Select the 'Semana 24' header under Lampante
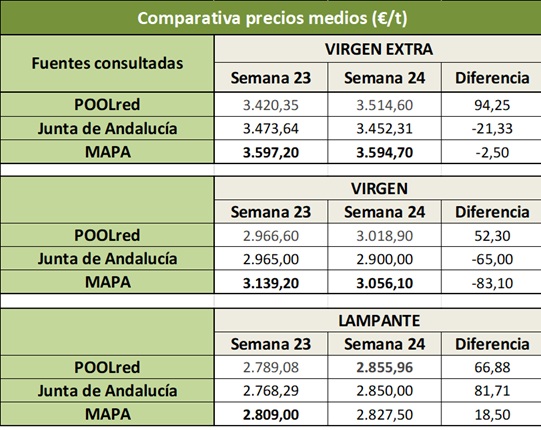This screenshot has height=430, width=541. tap(384, 344)
